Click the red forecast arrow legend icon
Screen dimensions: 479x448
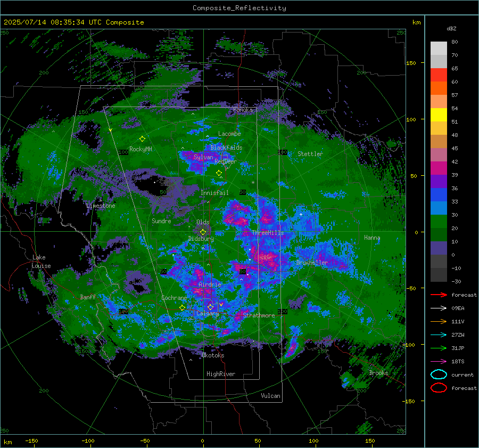tap(439, 295)
